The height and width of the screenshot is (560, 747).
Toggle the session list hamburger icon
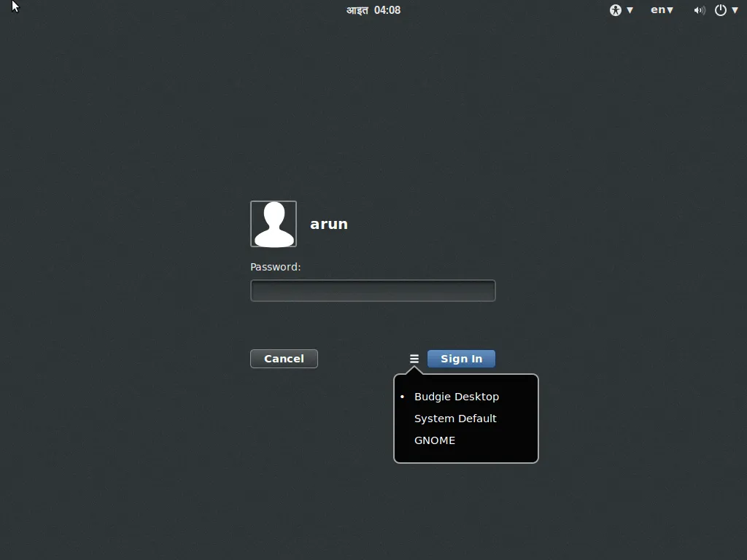(414, 359)
